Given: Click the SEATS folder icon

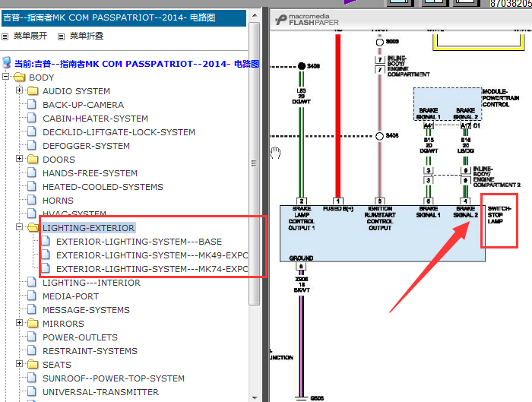Looking at the screenshot, I should pyautogui.click(x=33, y=364).
